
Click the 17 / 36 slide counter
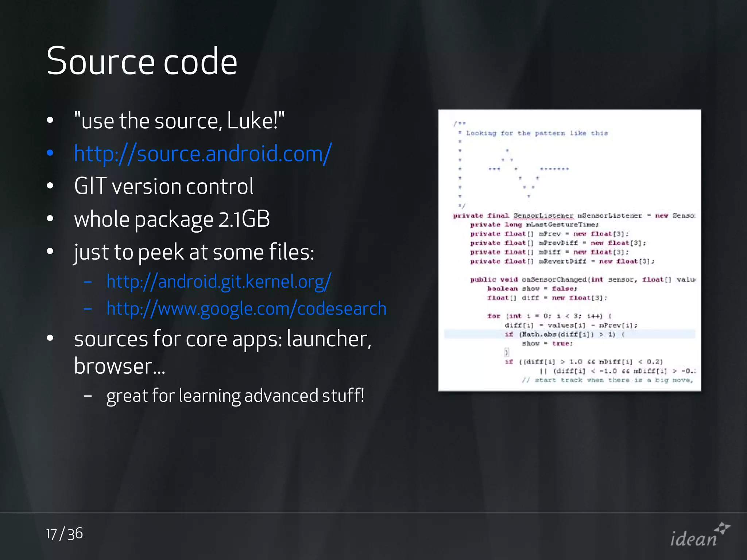coord(64,534)
